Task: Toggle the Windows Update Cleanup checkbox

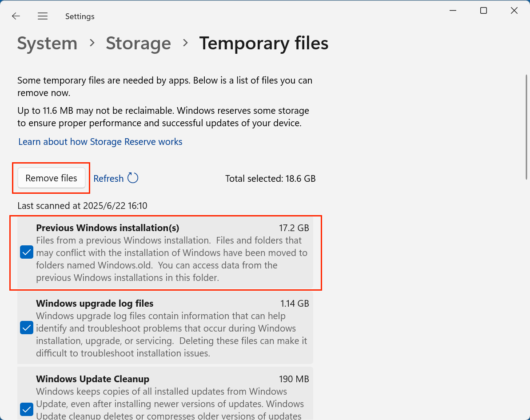Action: pos(27,408)
